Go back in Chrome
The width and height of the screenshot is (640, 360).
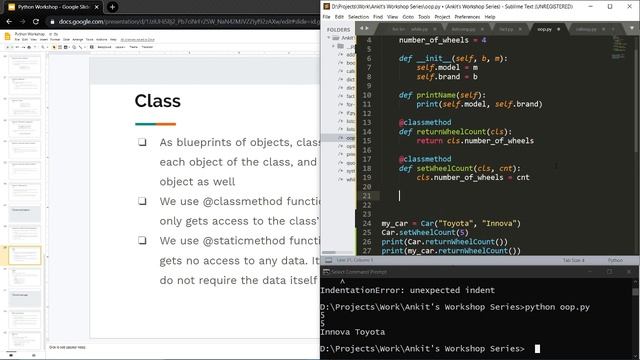click(9, 21)
